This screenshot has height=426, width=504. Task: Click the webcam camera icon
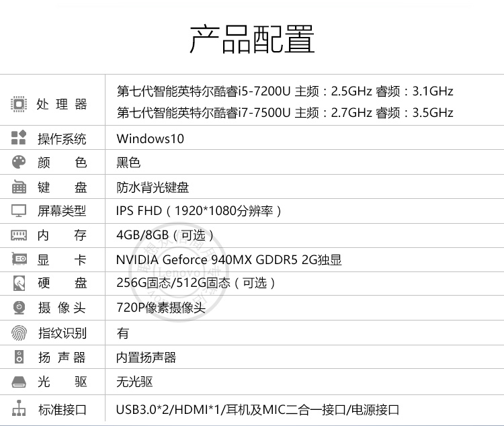19,308
